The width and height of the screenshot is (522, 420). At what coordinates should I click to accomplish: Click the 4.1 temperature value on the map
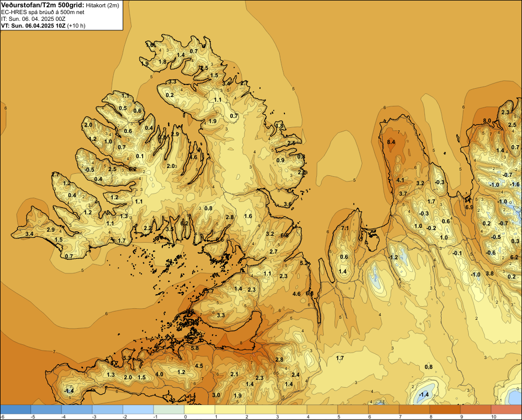coord(400,180)
